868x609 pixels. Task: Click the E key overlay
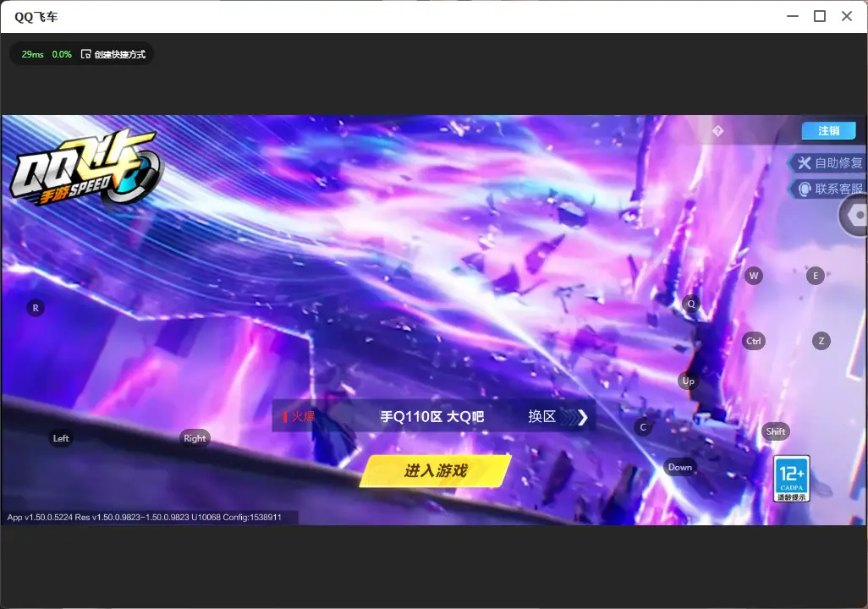tap(816, 276)
